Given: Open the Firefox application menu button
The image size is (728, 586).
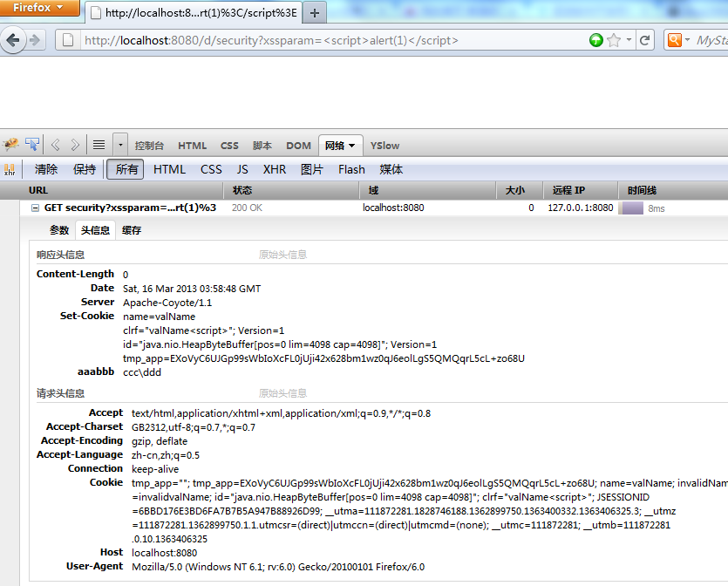Looking at the screenshot, I should point(39,8).
